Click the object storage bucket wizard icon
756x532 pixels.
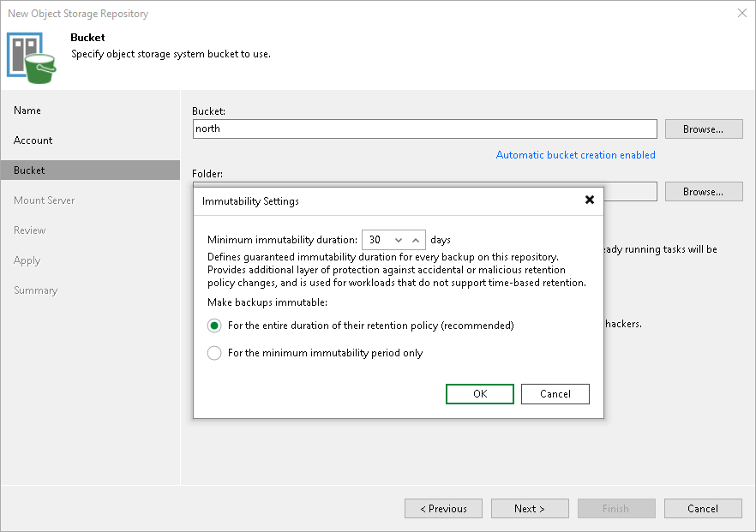[x=32, y=58]
